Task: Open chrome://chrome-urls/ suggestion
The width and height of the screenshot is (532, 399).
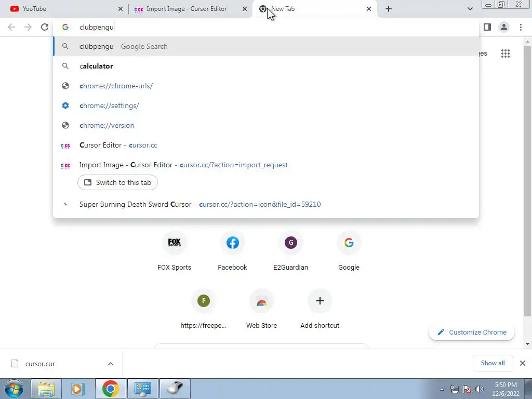Action: [x=266, y=86]
